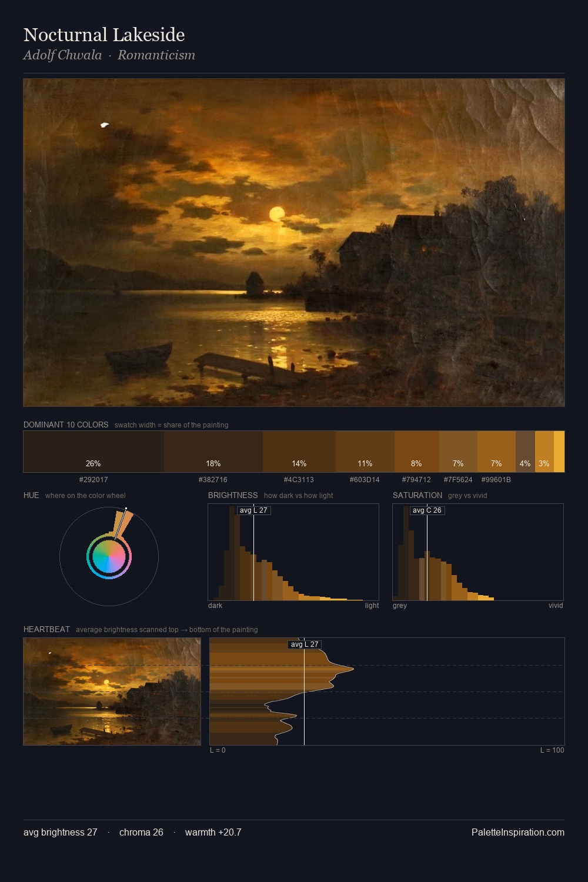The image size is (588, 882).
Task: Click the Nocturnal Lakeside title
Action: (x=104, y=35)
